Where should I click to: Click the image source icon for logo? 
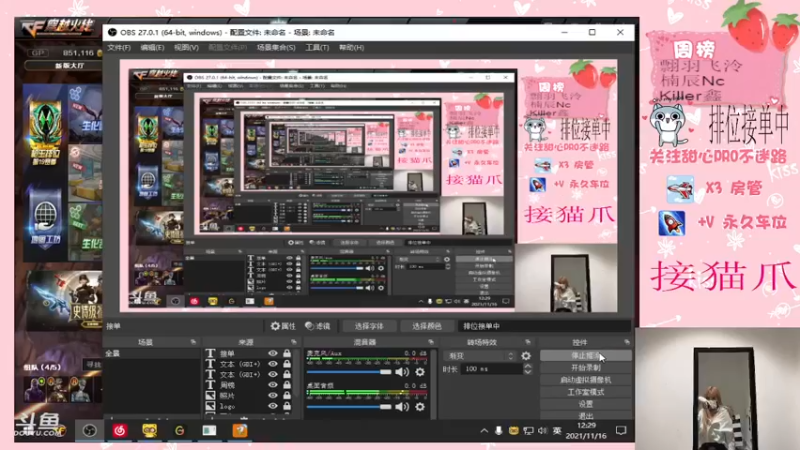[x=210, y=406]
